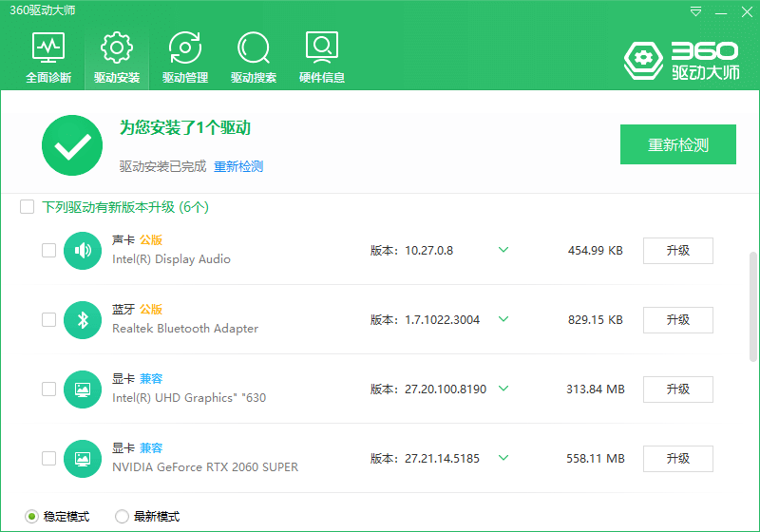Click the NVIDIA GeForce RTX 2060 SUPER name

(205, 467)
